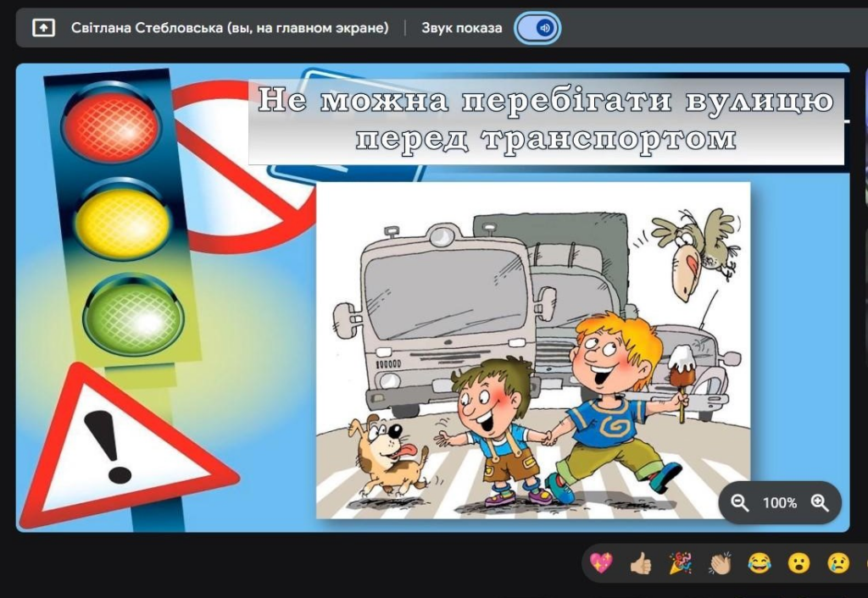Viewport: 868px width, 598px height.
Task: Send the sparkling heart reaction
Action: pos(601,563)
